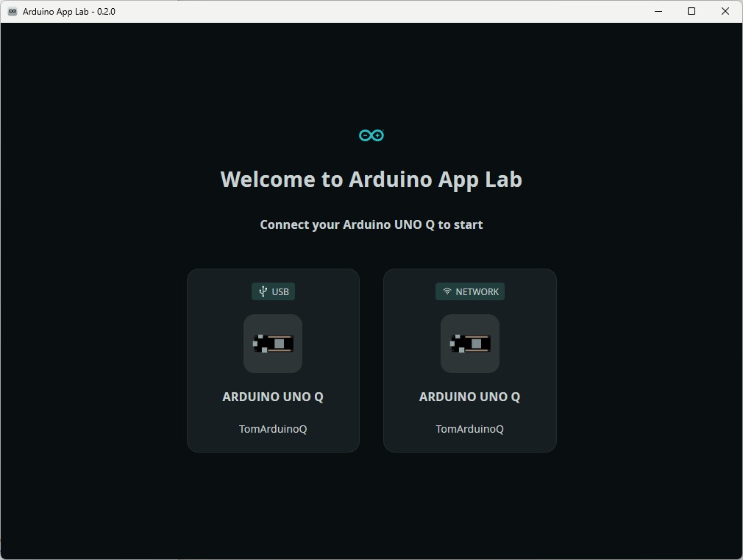Click the Wi-Fi icon on the NETWORK badge

[x=447, y=291]
